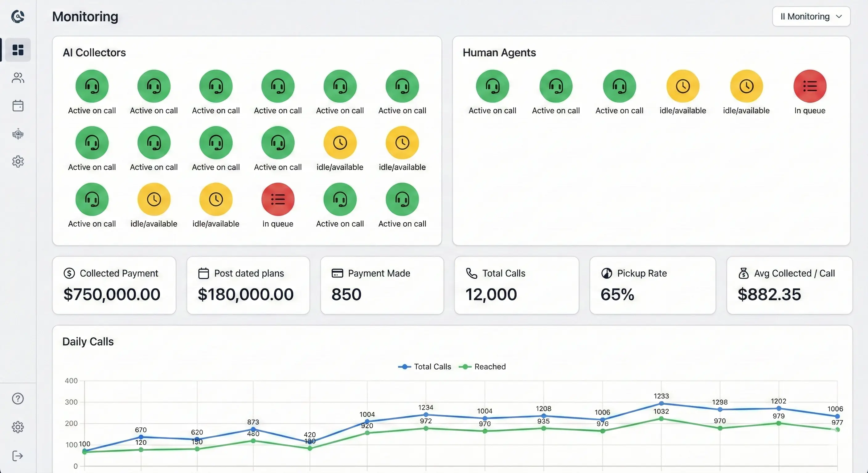Click the Pickup Rate 65% card

click(x=652, y=285)
